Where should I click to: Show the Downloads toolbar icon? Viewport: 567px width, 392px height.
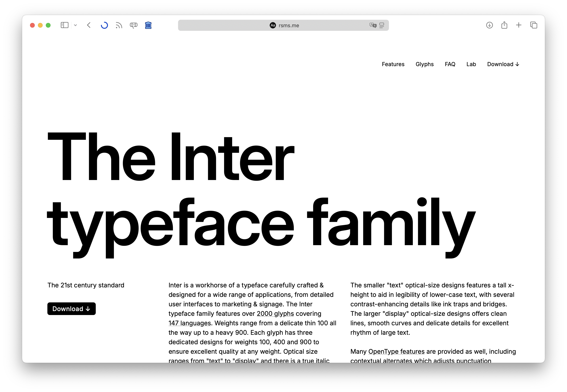489,25
